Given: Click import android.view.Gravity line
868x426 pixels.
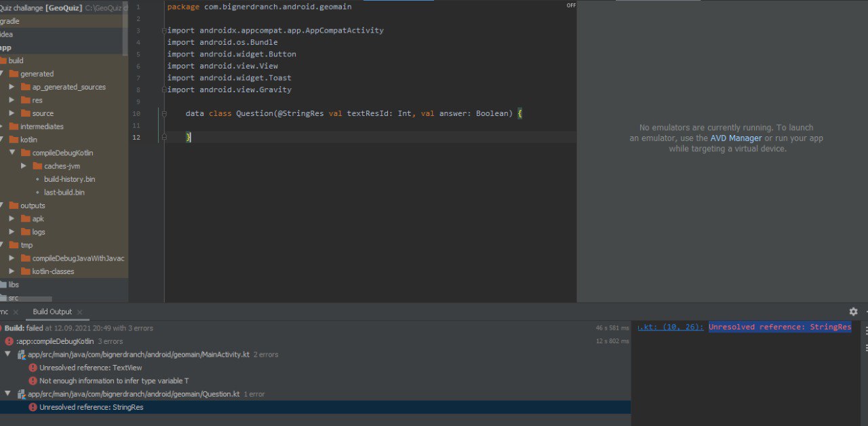Looking at the screenshot, I should point(229,90).
